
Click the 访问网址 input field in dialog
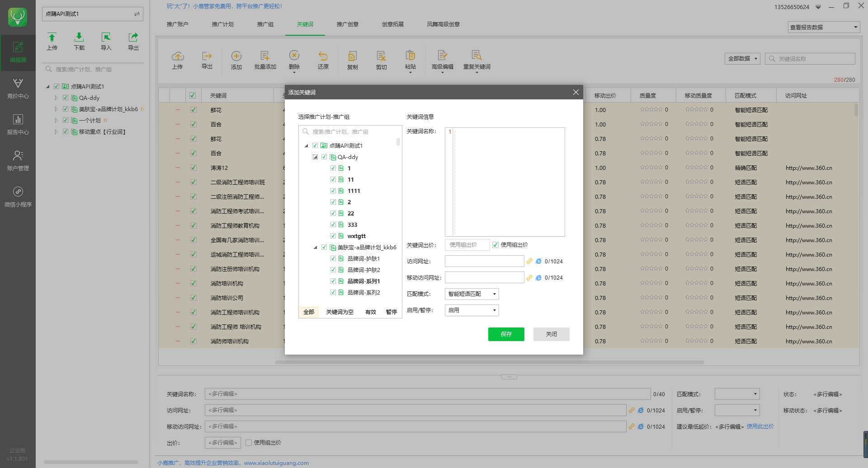pyautogui.click(x=485, y=261)
